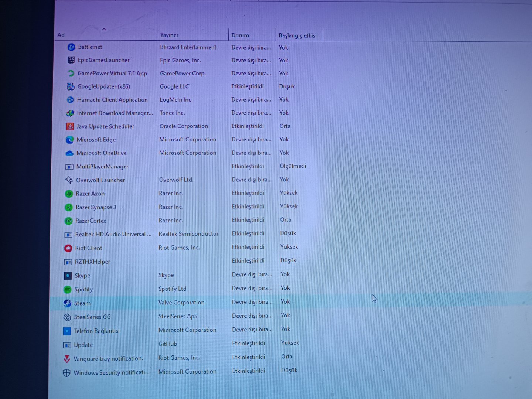
Task: Click the "Devre dışı bıra..." status of Skype
Action: click(x=252, y=274)
